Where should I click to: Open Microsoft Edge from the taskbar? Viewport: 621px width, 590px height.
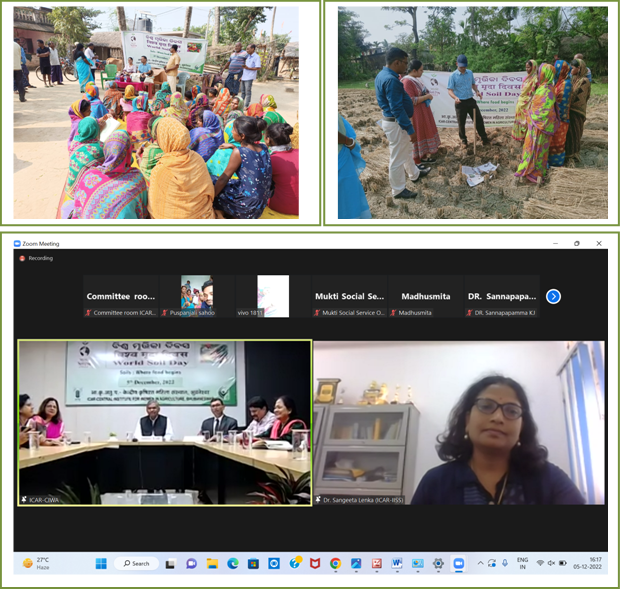[x=233, y=563]
